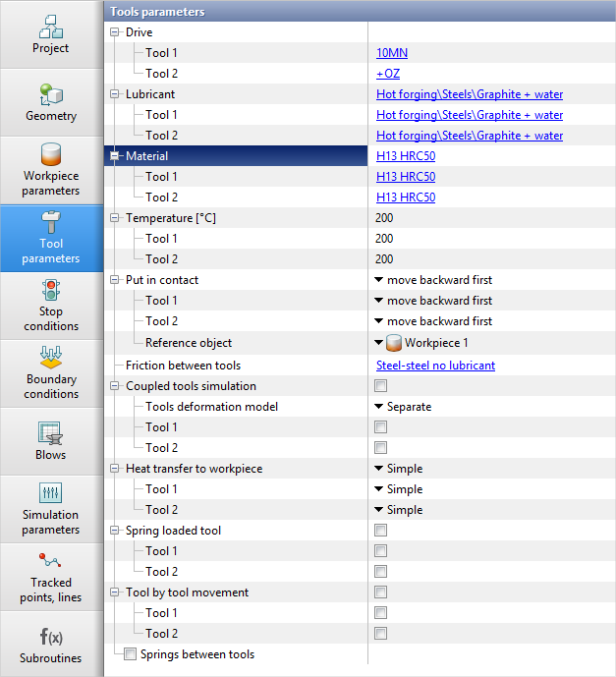Click the Workpiece 1 cylinder icon
616x677 pixels.
(x=394, y=343)
